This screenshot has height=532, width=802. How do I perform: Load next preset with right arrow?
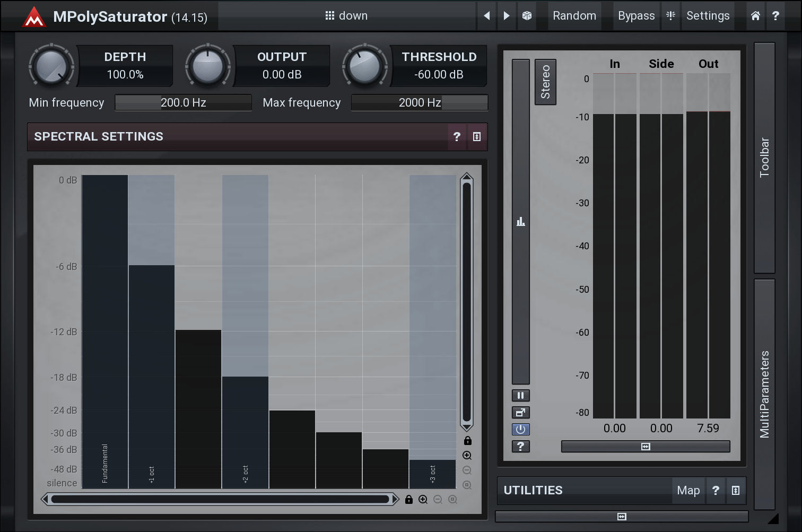[507, 16]
